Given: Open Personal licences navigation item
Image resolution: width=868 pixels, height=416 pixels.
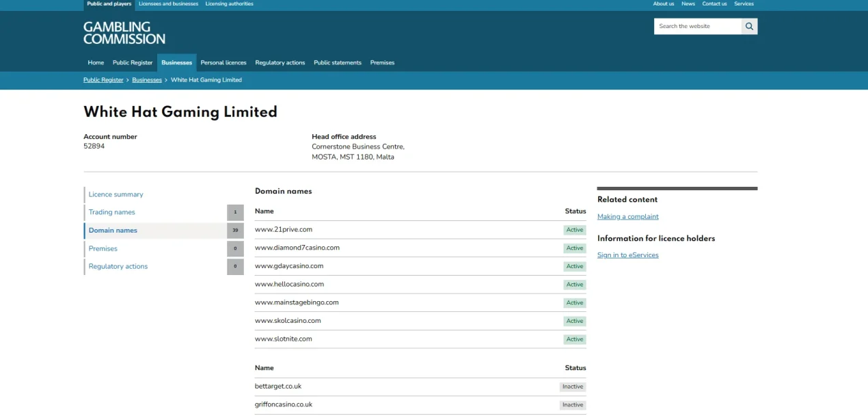Looking at the screenshot, I should coord(223,62).
